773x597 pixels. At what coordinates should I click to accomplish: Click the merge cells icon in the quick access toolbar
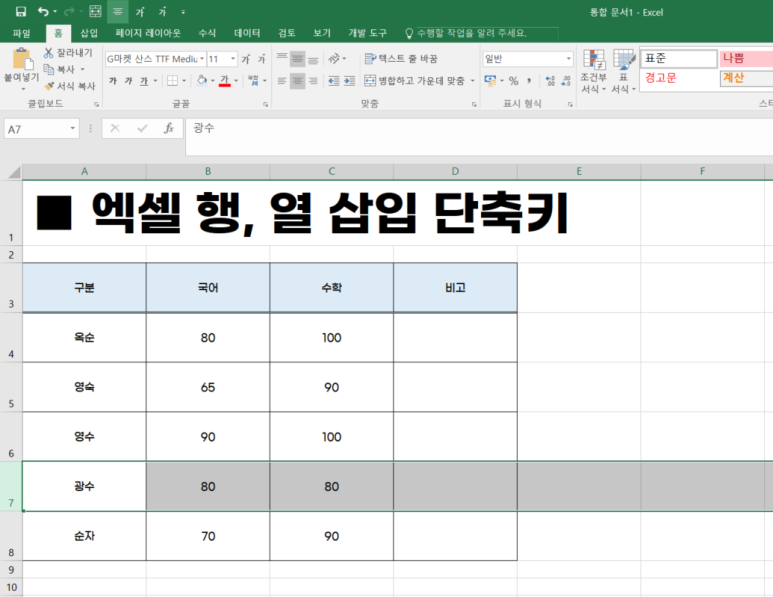(95, 11)
